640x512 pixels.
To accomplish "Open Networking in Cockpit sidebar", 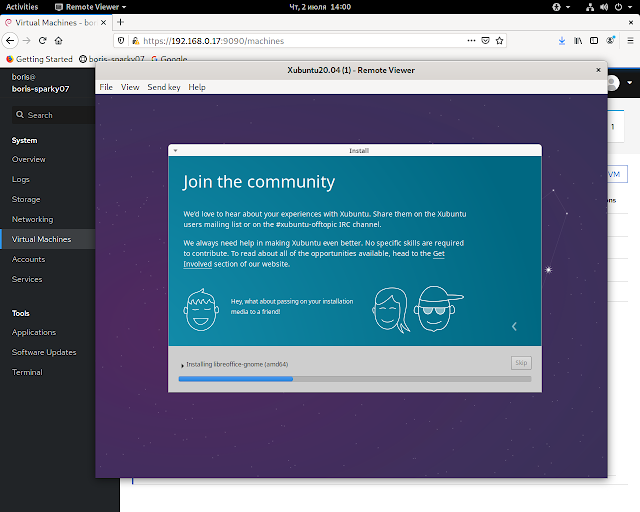I will (33, 219).
